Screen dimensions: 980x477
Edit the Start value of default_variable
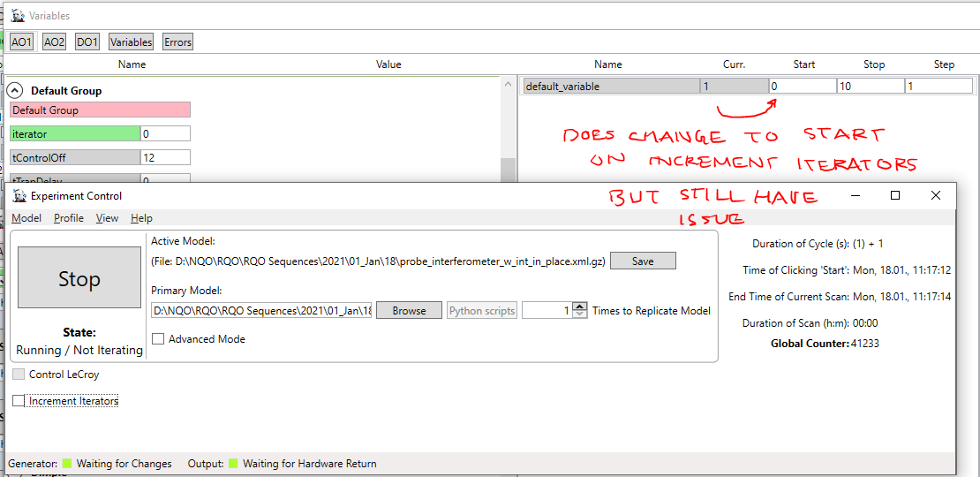pos(803,87)
